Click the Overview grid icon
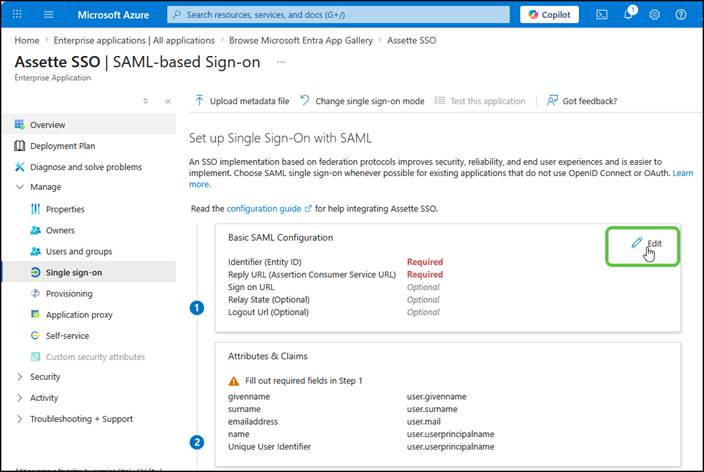The height and width of the screenshot is (472, 704). (19, 124)
